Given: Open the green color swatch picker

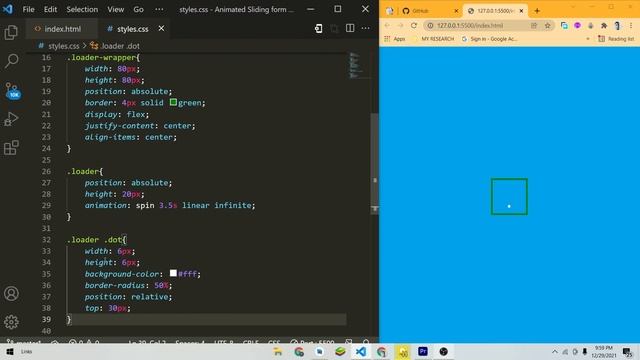Looking at the screenshot, I should coord(173,102).
